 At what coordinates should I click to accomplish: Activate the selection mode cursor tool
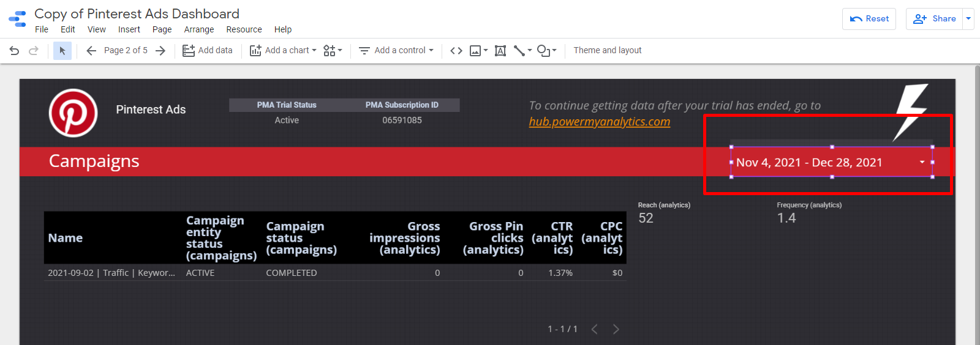coord(62,51)
